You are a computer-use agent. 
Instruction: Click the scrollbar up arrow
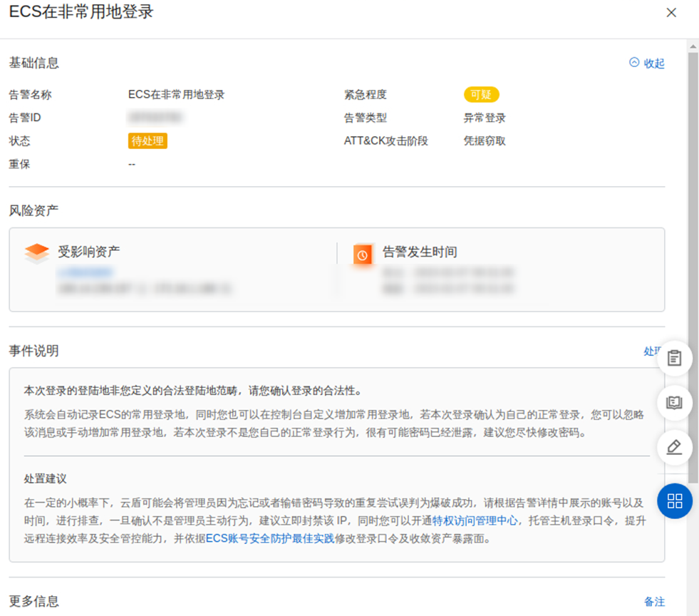[x=693, y=46]
